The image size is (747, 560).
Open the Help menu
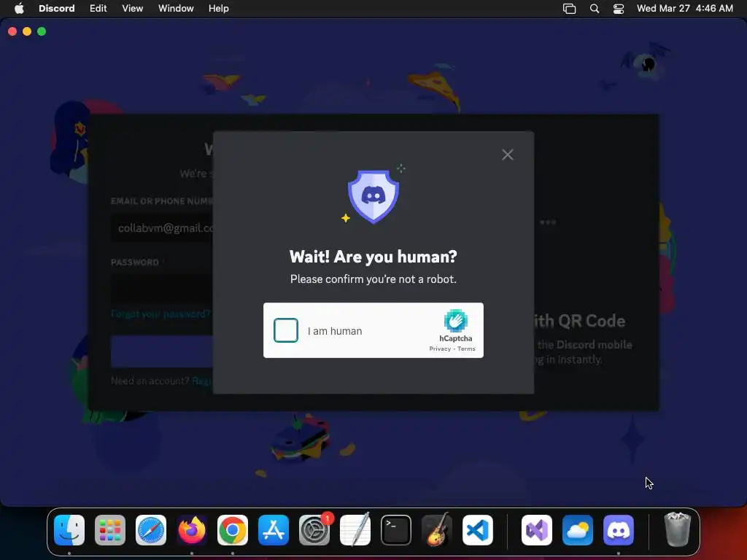point(219,8)
